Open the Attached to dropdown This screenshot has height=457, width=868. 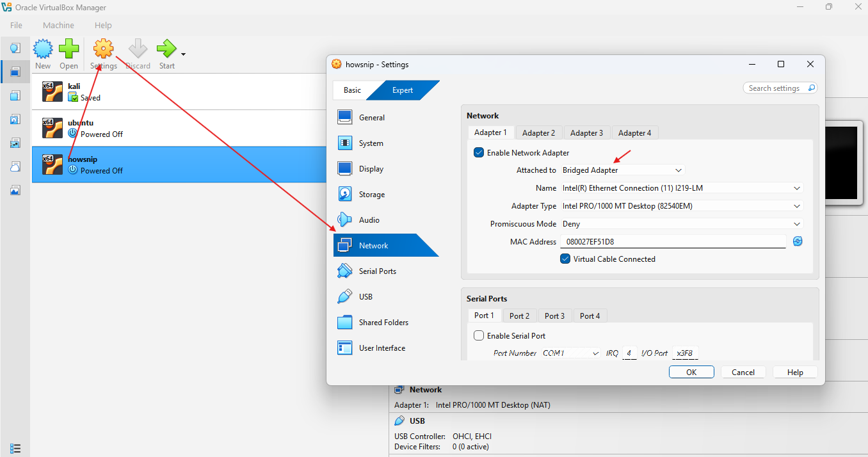click(623, 170)
